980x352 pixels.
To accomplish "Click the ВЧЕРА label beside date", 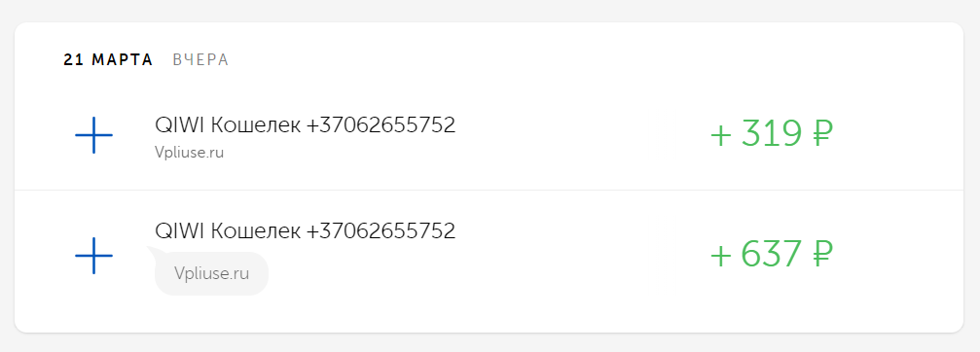I will click(x=200, y=60).
